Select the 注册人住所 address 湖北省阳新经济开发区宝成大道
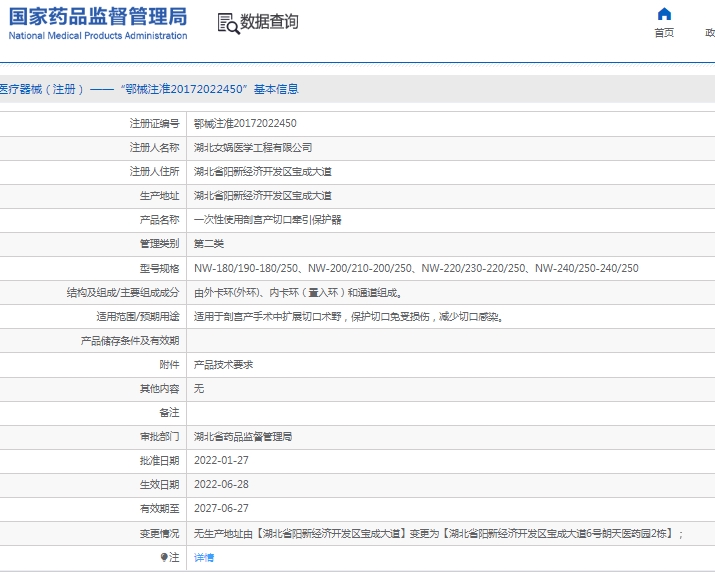715x575 pixels. pos(263,171)
